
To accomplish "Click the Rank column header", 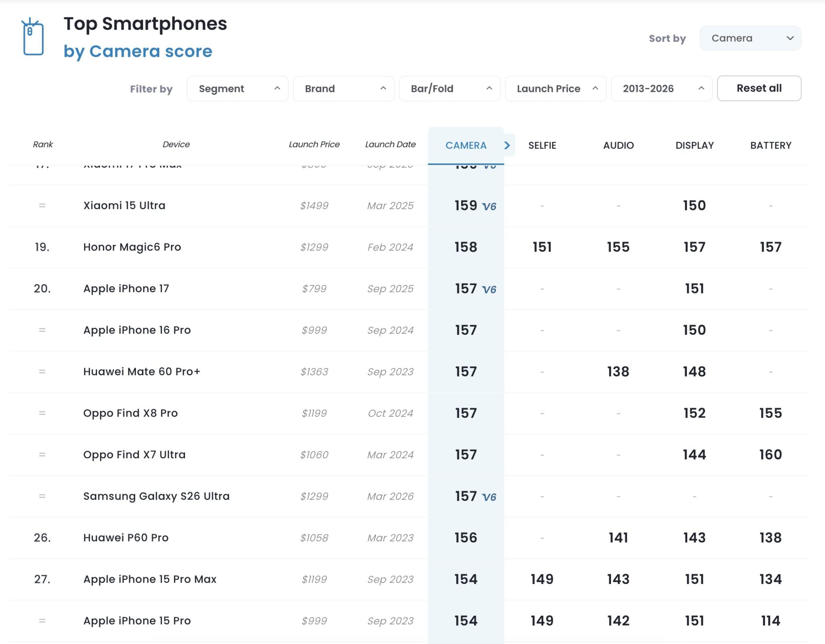I will click(43, 144).
